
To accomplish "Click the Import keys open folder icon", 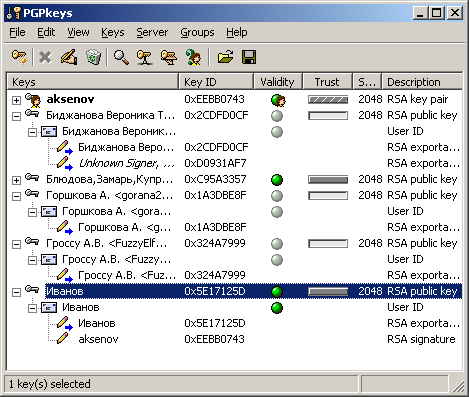I will pos(226,57).
